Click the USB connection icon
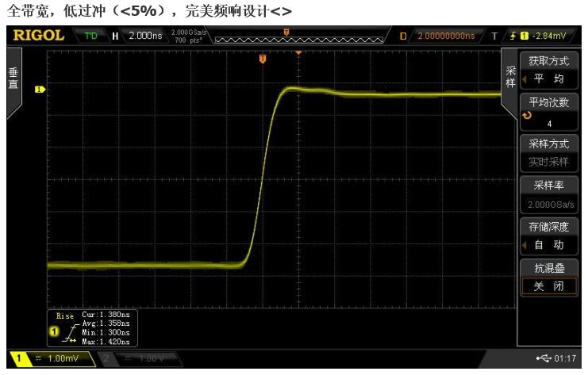This screenshot has height=375, width=588. coord(543,359)
